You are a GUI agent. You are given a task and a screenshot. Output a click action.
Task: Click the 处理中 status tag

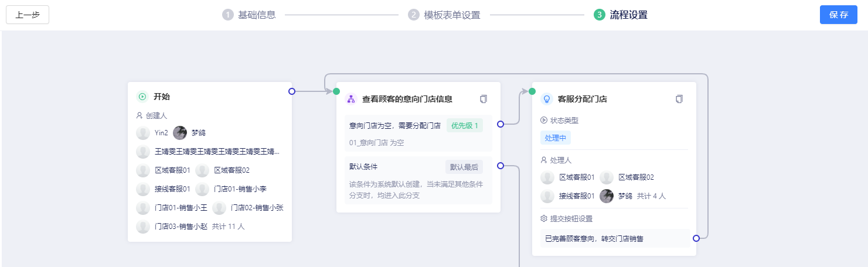[556, 138]
